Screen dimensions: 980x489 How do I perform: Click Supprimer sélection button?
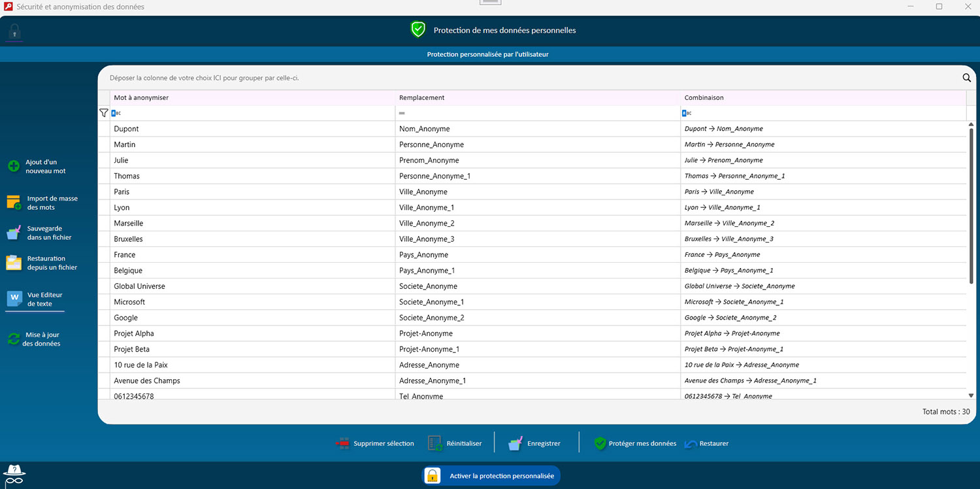[x=375, y=443]
